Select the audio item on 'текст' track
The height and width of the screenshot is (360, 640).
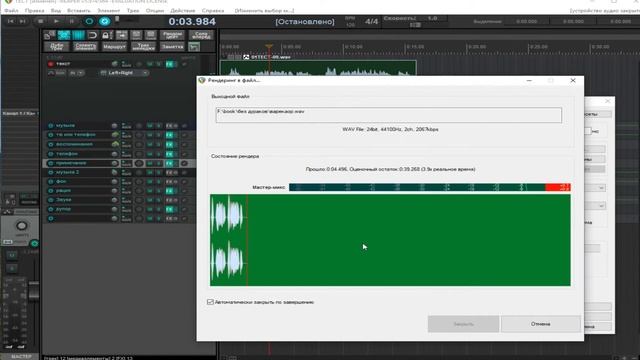(x=318, y=67)
